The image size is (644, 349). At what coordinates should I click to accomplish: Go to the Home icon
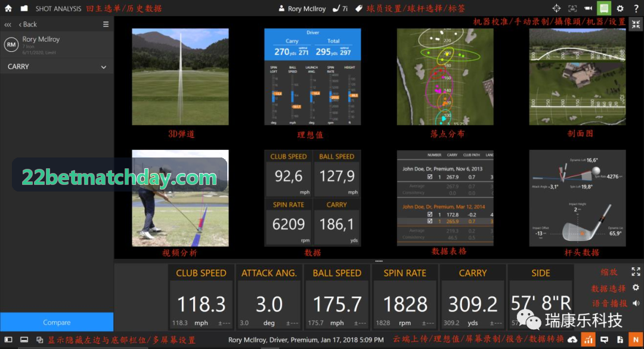(x=8, y=8)
